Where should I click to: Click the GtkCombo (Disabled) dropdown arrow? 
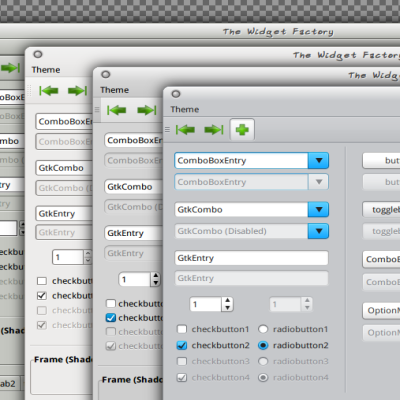(x=319, y=231)
